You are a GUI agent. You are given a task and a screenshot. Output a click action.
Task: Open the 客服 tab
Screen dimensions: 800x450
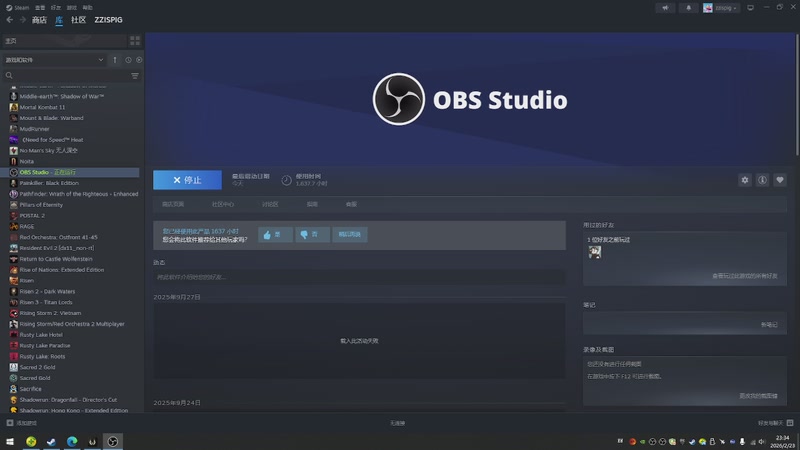coord(351,204)
